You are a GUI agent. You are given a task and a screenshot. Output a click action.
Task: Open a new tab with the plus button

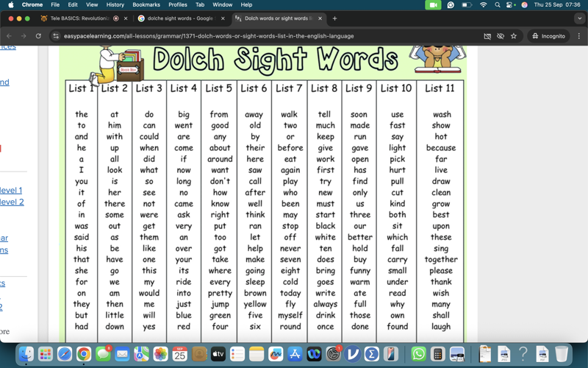(x=334, y=18)
